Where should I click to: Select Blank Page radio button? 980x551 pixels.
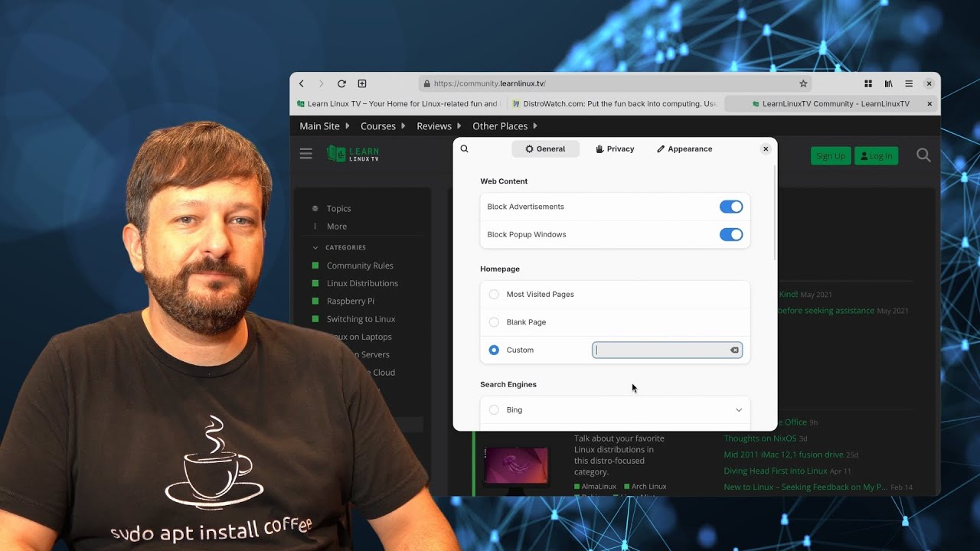pyautogui.click(x=494, y=322)
